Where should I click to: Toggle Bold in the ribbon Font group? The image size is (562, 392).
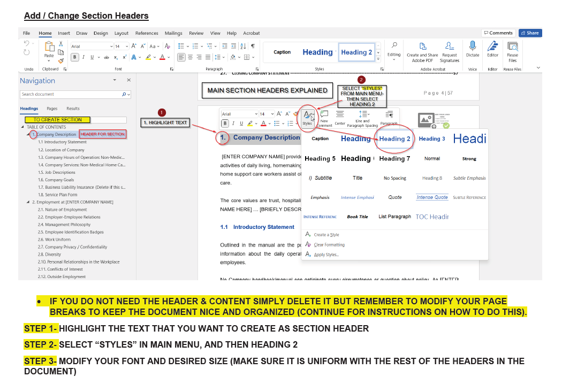pos(75,57)
